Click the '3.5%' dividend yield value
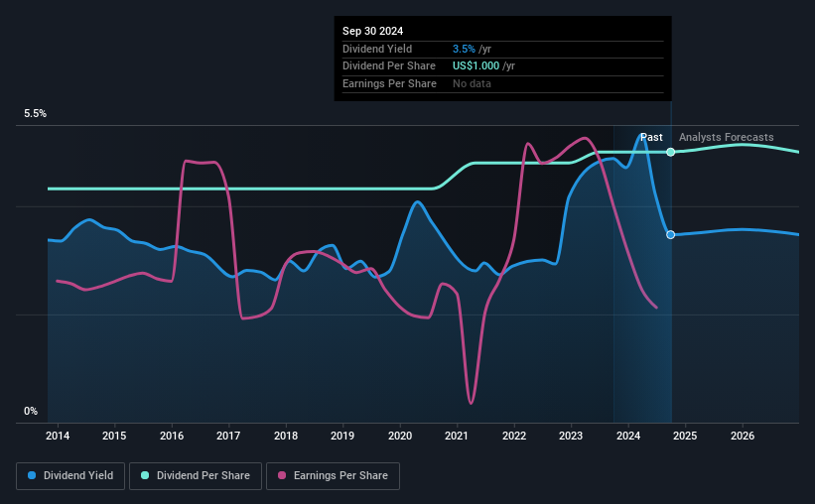 464,49
